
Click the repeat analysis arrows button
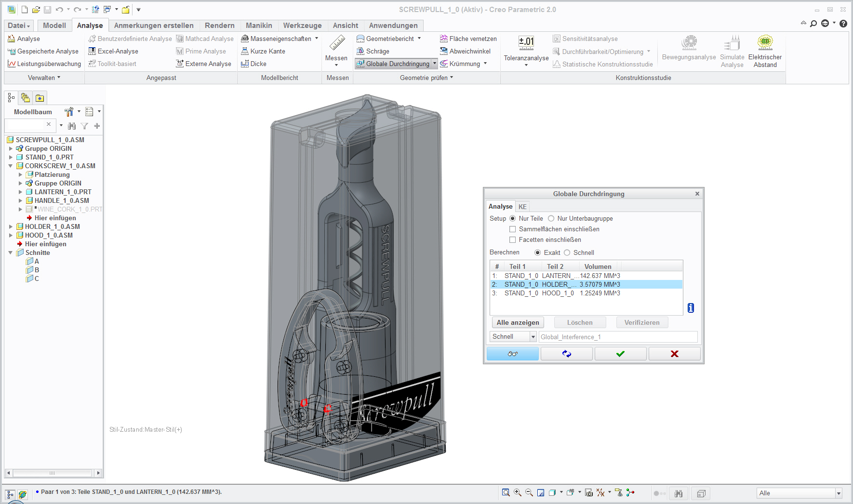(x=566, y=354)
